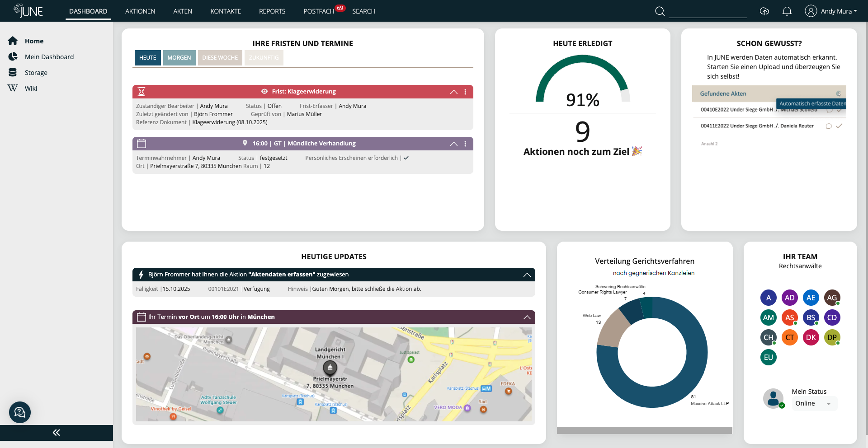Open the chat support bubble at bottom left
The width and height of the screenshot is (868, 448).
click(x=19, y=412)
